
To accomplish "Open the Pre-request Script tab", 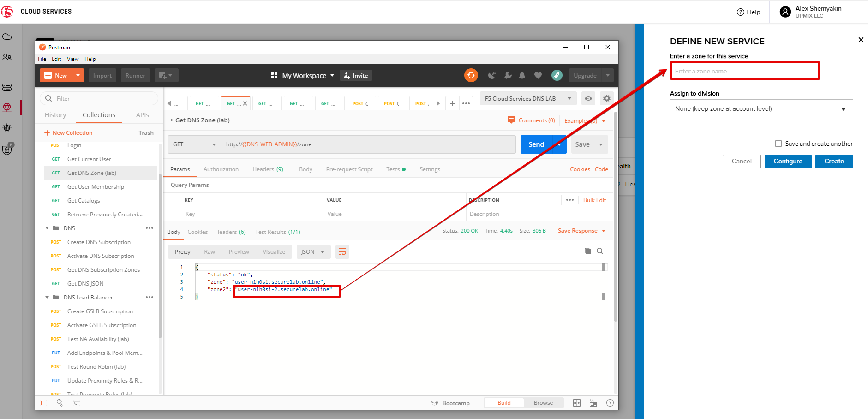I will tap(349, 169).
